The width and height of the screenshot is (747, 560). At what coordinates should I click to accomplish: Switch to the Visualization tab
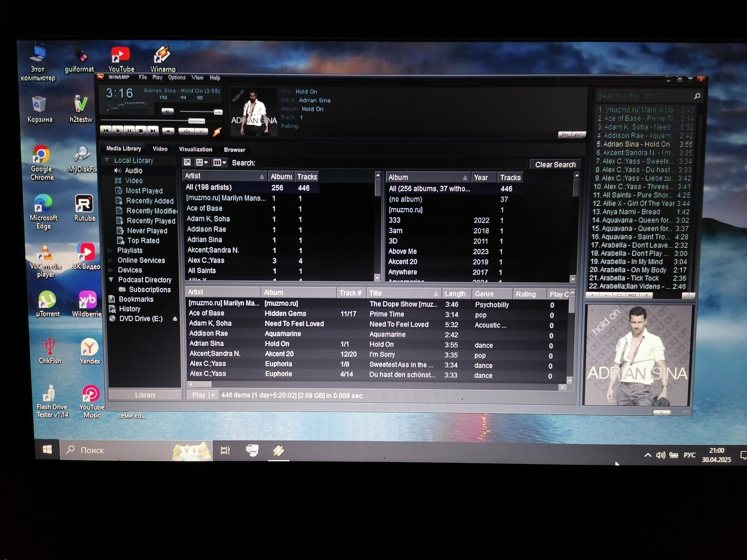pos(195,149)
